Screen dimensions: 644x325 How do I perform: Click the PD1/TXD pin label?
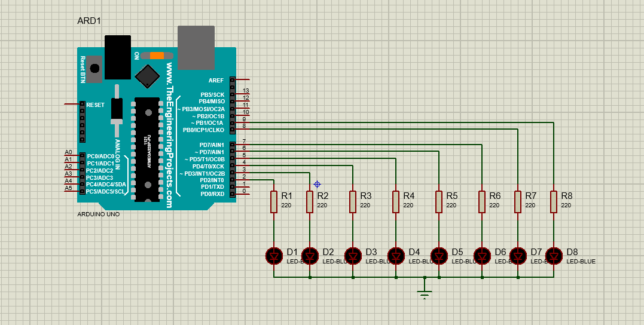(x=212, y=187)
